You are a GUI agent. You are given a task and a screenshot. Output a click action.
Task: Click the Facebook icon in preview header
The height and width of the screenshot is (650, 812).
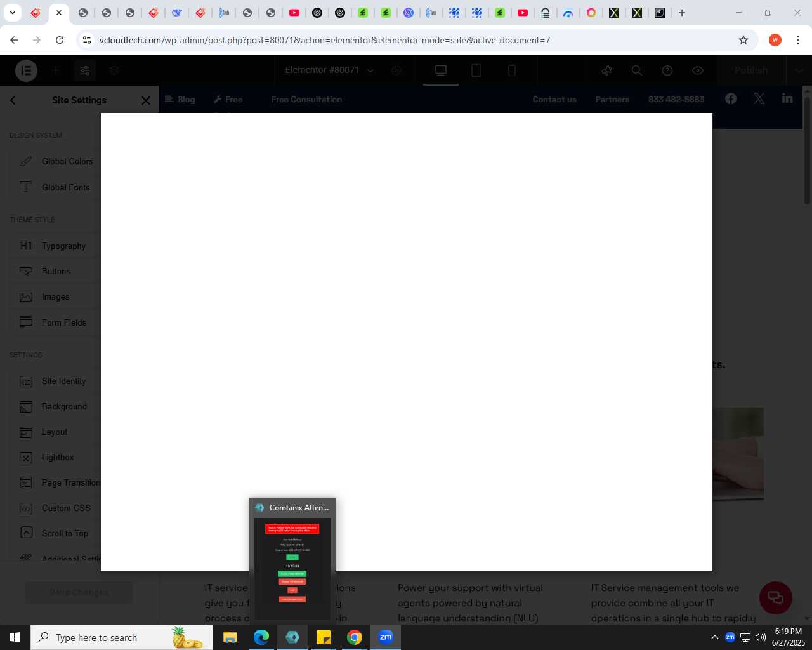(731, 98)
